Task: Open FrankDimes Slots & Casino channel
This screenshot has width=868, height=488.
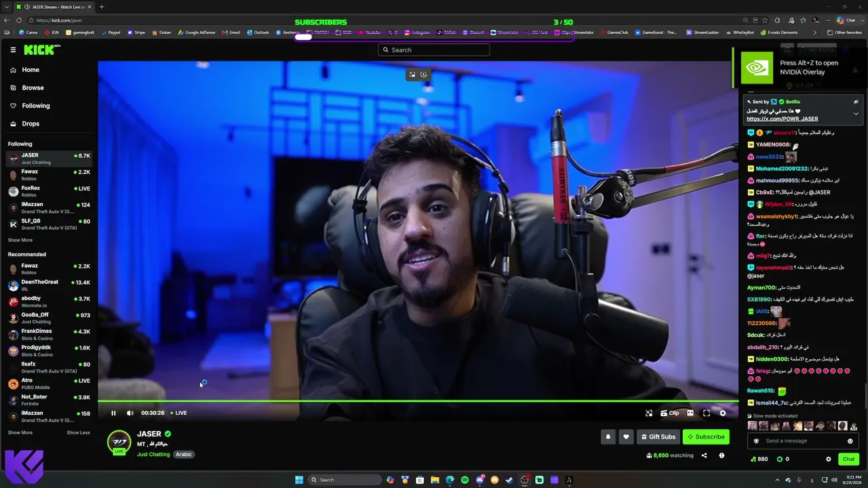Action: click(x=49, y=334)
